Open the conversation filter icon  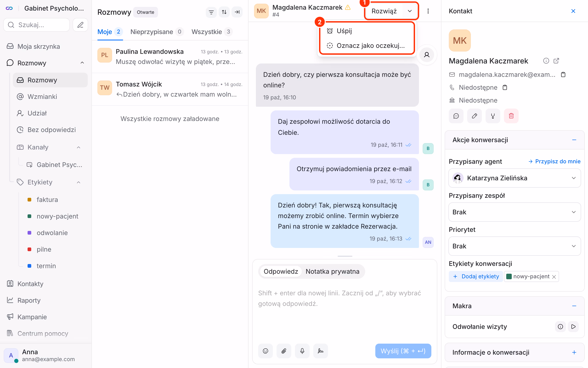click(x=211, y=12)
